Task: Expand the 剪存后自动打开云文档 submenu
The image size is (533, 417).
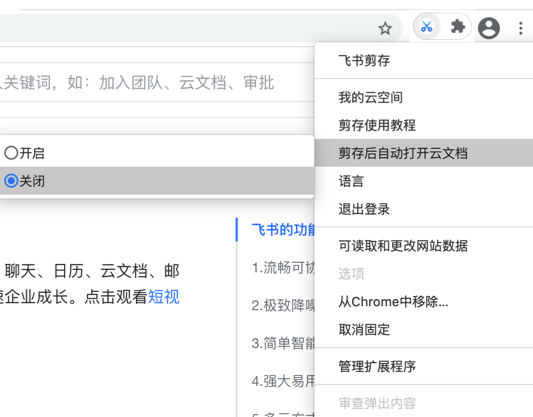Action: 424,153
